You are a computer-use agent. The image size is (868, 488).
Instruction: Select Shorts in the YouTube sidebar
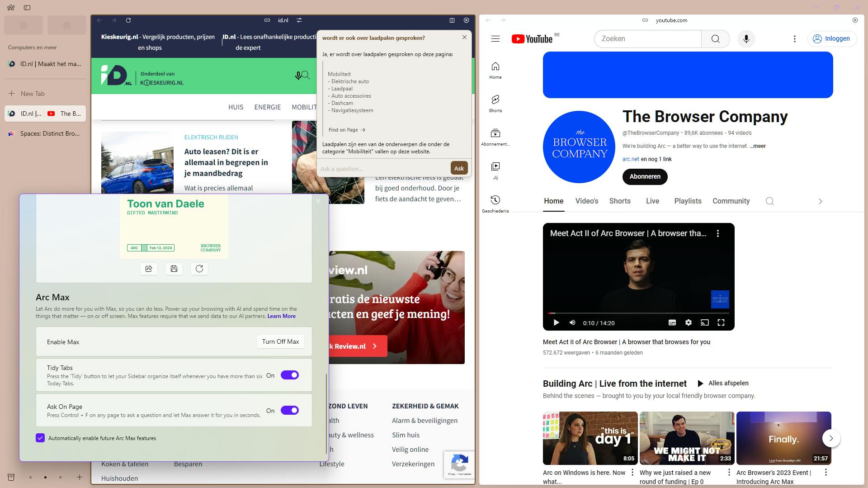(495, 104)
